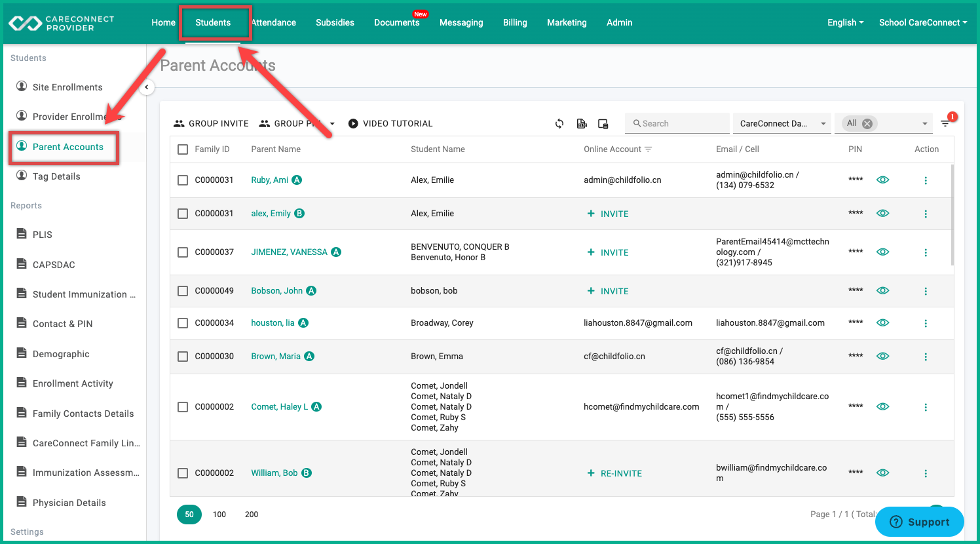The image size is (980, 544).
Task: Go to the Home tab
Action: coord(163,22)
